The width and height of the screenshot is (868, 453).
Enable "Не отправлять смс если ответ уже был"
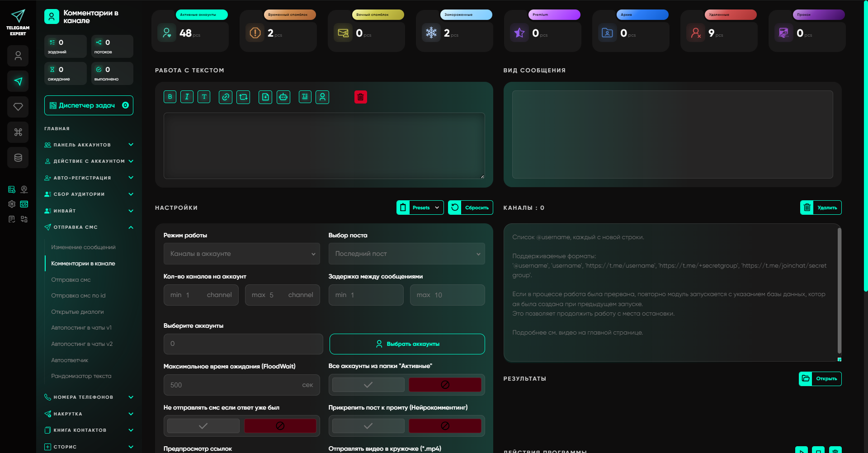tap(203, 426)
